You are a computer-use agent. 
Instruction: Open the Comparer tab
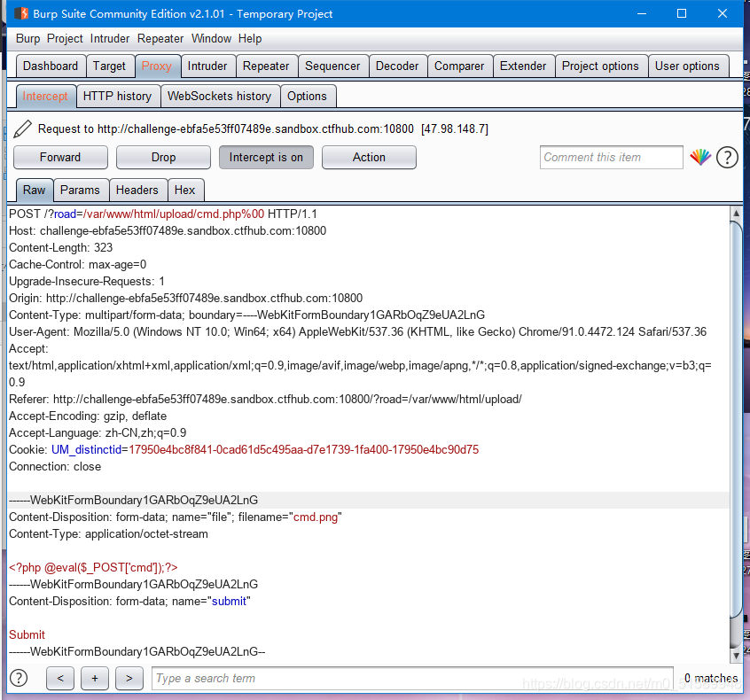pyautogui.click(x=459, y=66)
